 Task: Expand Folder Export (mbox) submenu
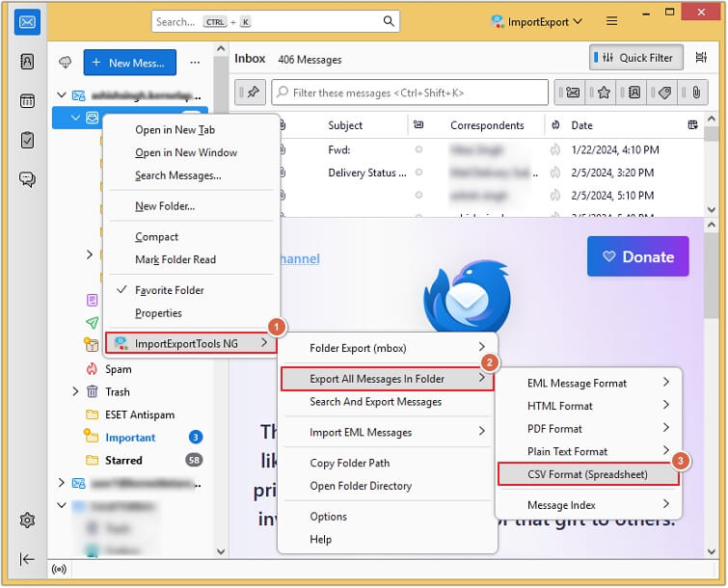point(389,348)
